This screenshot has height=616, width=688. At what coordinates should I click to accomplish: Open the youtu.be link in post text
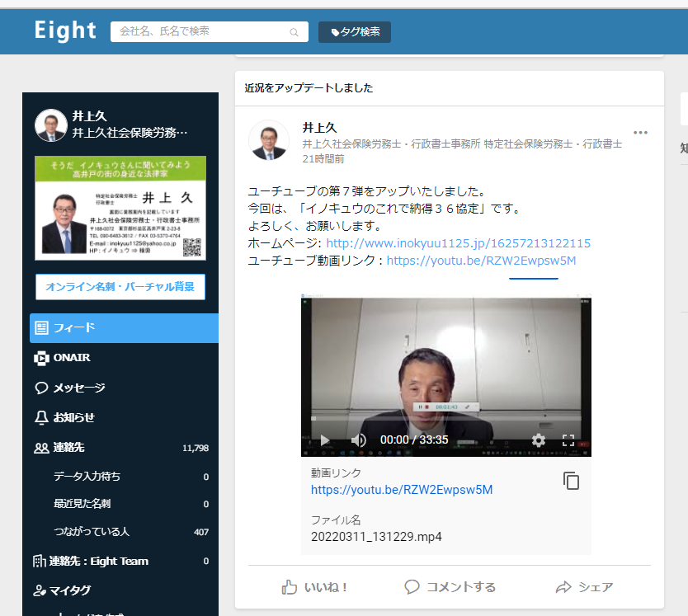pos(481,261)
